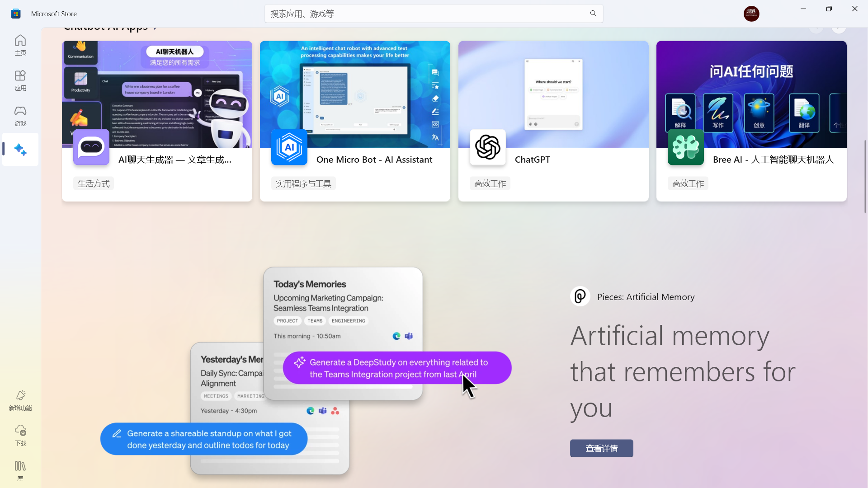868x488 pixels.
Task: Open One Micro Bot banner screenshot
Action: (x=355, y=94)
